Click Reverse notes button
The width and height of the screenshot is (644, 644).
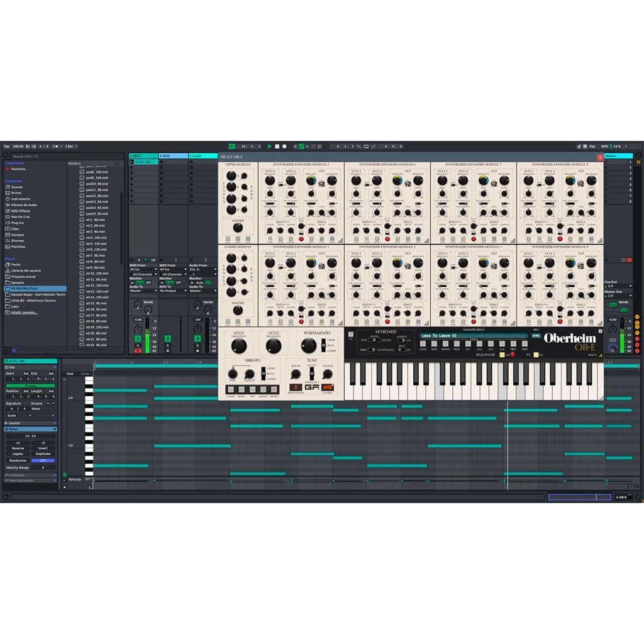(18, 448)
